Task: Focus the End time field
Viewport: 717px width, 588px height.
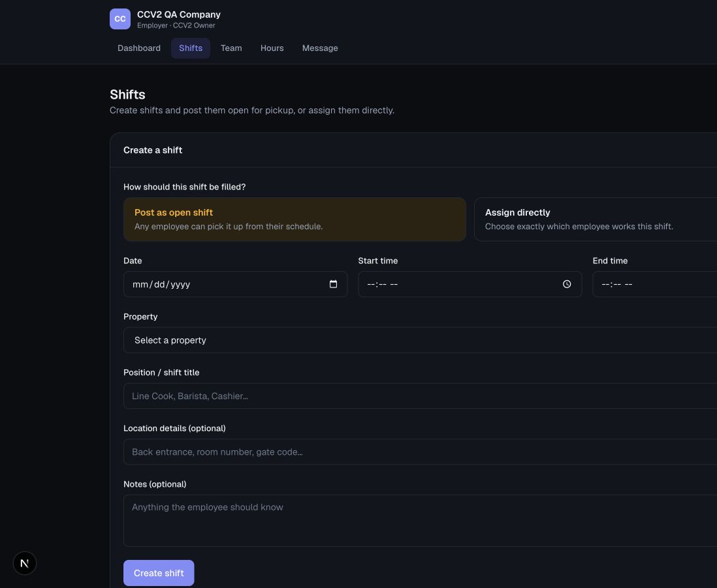Action: 655,284
